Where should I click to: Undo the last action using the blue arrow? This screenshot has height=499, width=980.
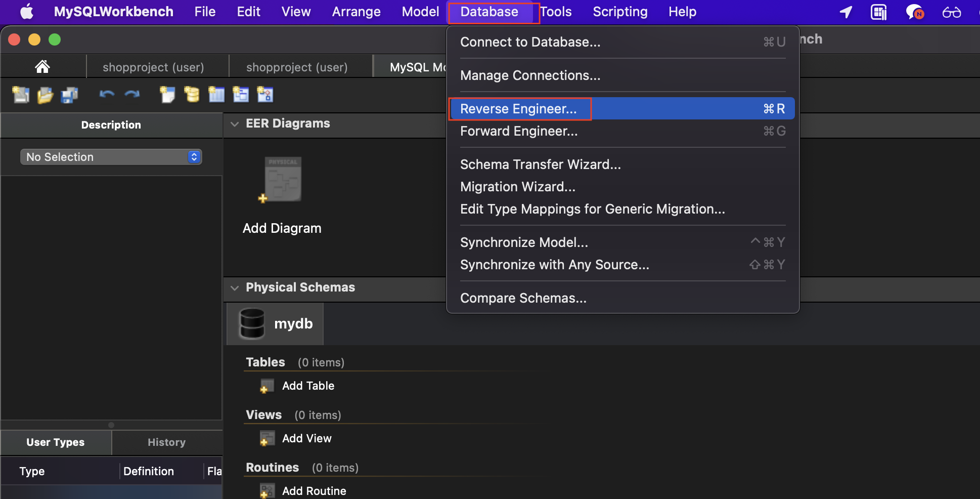(x=107, y=94)
